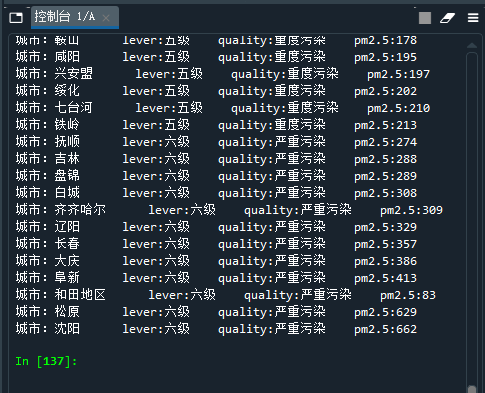
Task: Click the city name 和田地区
Action: [x=80, y=295]
